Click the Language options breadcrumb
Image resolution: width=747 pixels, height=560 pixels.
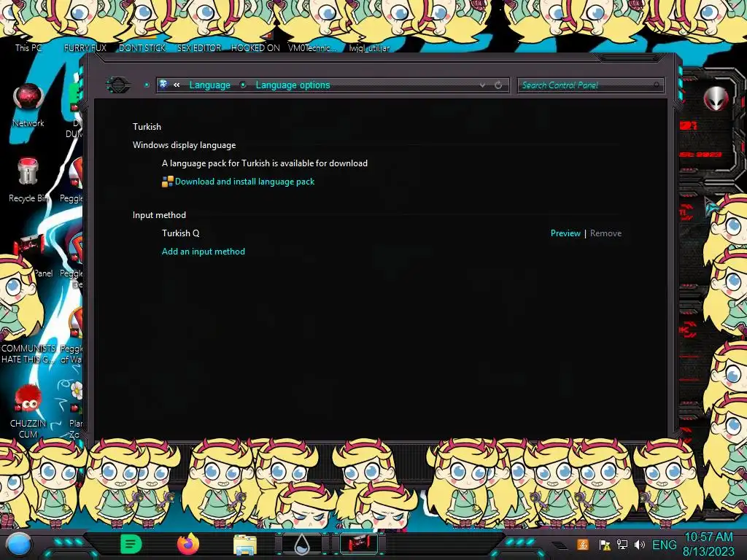[293, 85]
